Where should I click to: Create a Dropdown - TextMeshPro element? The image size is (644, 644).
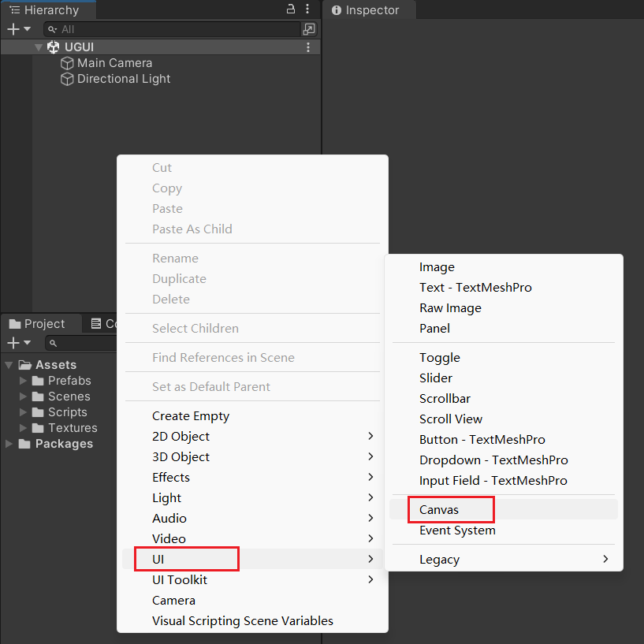click(x=504, y=460)
